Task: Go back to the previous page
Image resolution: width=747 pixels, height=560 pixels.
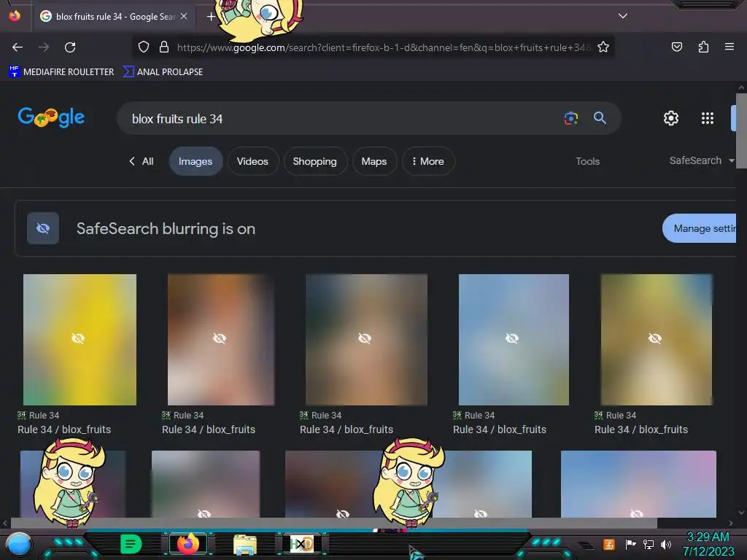Action: (18, 47)
